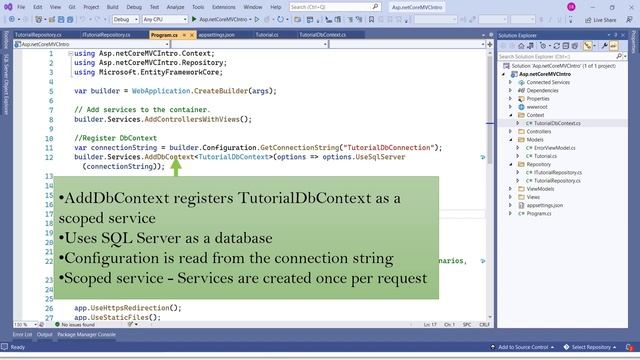Click Collapse All icon in Solution Explorer

click(566, 46)
